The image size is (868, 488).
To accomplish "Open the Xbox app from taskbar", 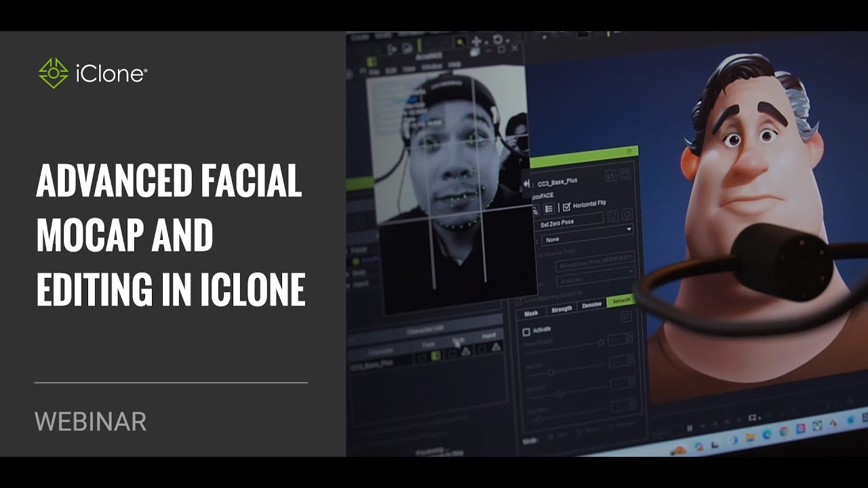I will pos(817,426).
